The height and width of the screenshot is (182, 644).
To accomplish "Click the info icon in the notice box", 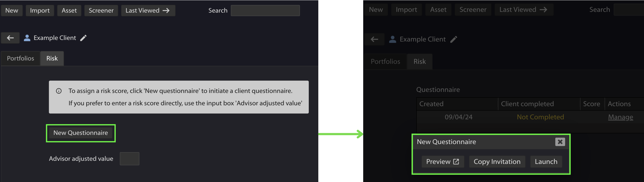I will (59, 91).
